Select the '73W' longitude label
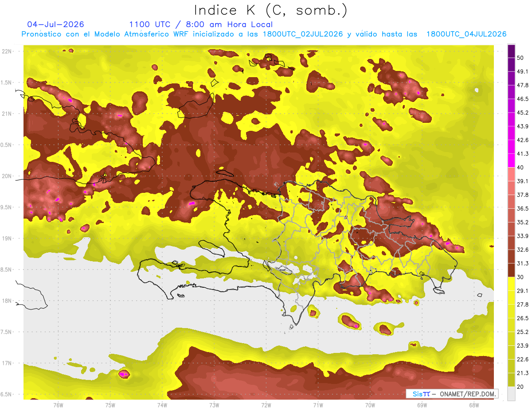 pos(214,405)
